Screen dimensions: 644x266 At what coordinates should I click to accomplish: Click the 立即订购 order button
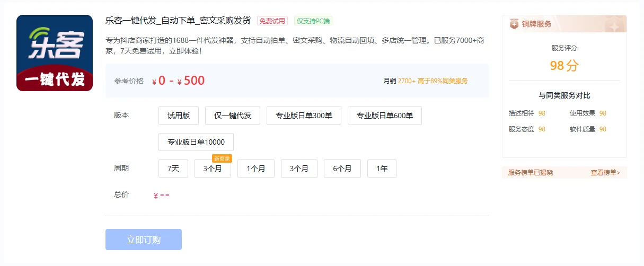tap(144, 240)
